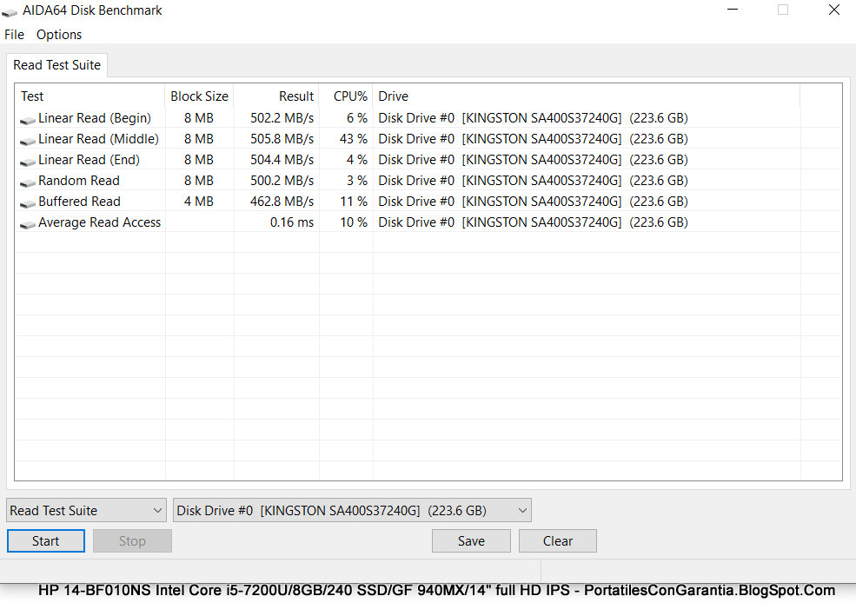Select the Buffered Read row label
This screenshot has height=616, width=856.
[x=79, y=202]
